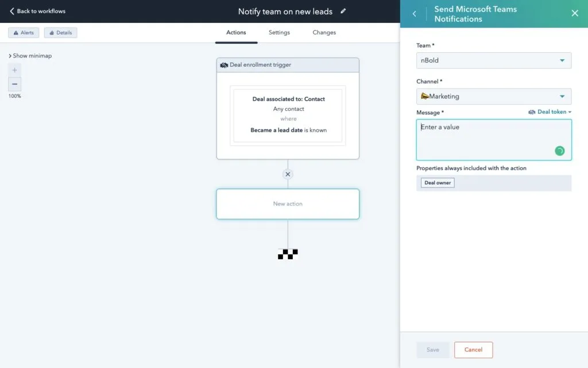Select the New action placeholder card
Viewport: 588px width, 368px height.
[x=288, y=204]
